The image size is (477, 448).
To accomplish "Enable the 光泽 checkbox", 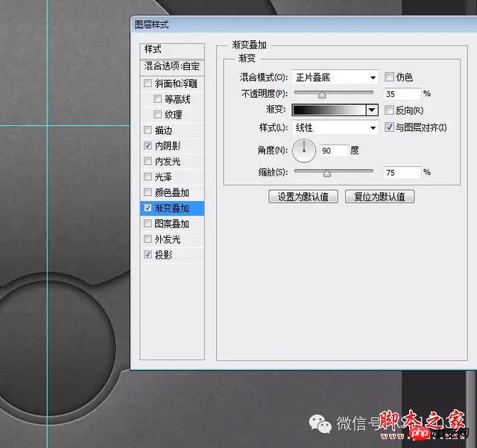I will [x=148, y=177].
